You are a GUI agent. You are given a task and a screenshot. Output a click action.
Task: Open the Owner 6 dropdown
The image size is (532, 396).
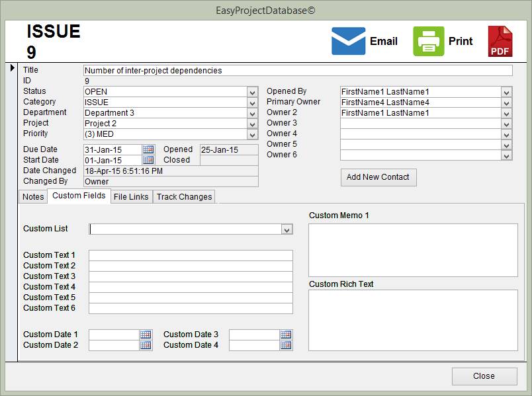(506, 155)
